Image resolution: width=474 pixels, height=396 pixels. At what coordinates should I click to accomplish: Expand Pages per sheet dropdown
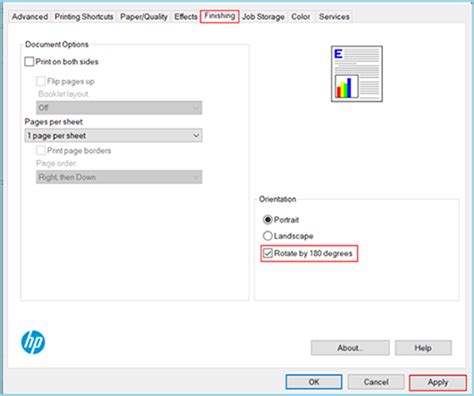(113, 135)
